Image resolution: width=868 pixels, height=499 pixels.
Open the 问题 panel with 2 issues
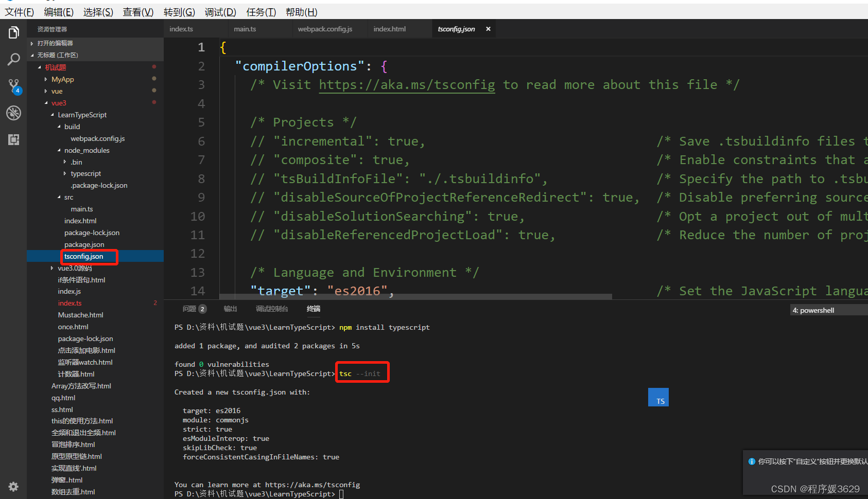tap(189, 309)
